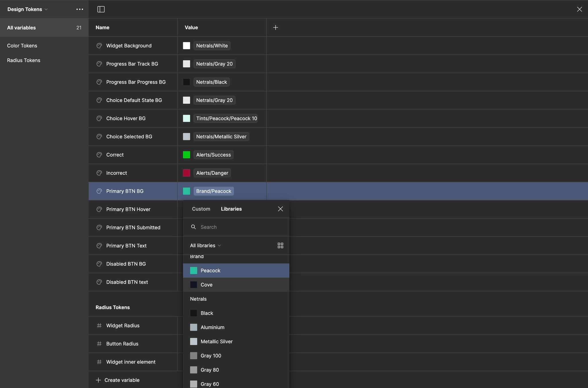588x388 pixels.
Task: Pick the Aluminium library color
Action: 236,327
